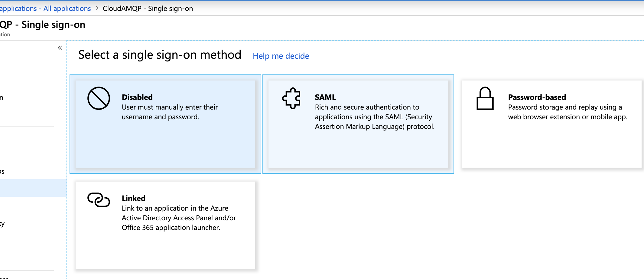This screenshot has width=644, height=279.
Task: Select the Linked sign-on method title
Action: pos(133,198)
